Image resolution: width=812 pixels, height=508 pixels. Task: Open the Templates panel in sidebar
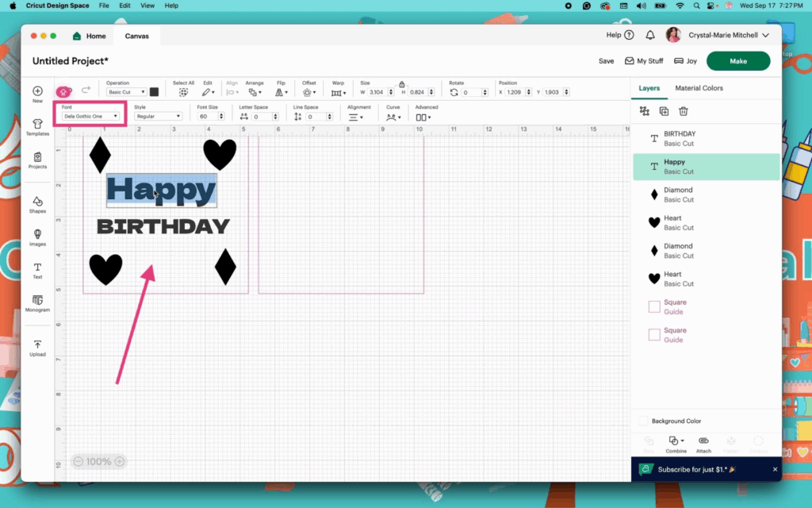click(x=37, y=127)
